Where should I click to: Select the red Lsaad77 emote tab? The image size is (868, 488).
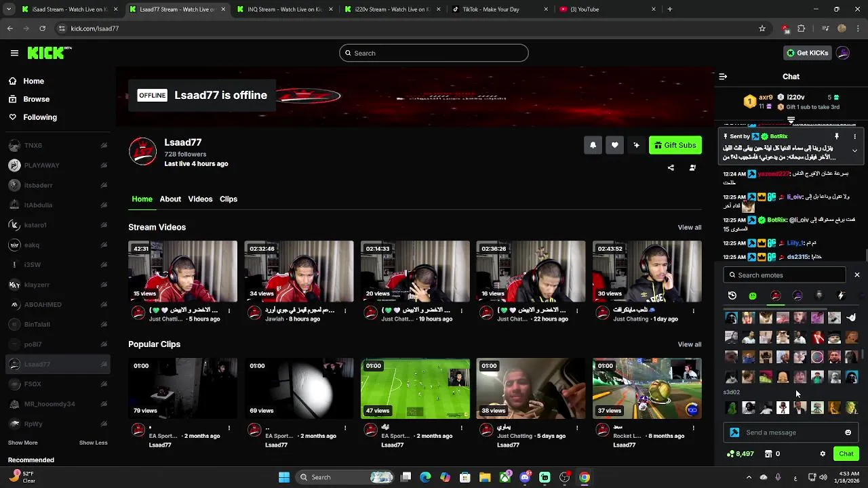(776, 296)
